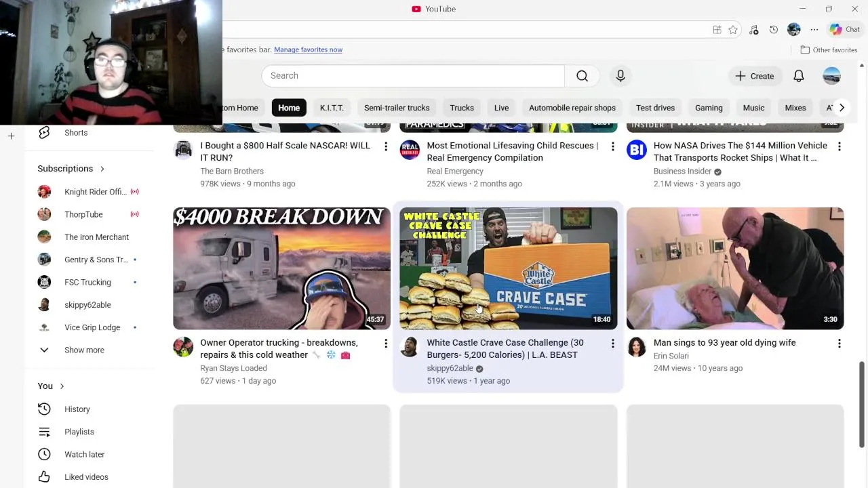This screenshot has height=488, width=868.
Task: Open Real Emergency channel avatar
Action: [410, 150]
